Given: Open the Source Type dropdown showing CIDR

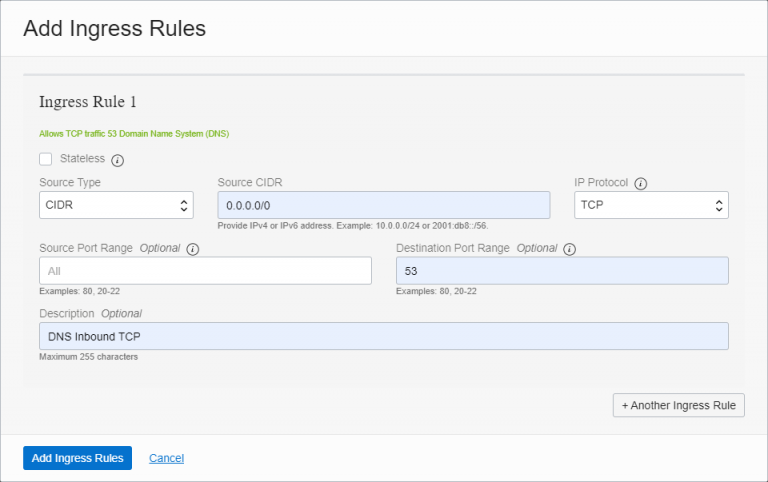Looking at the screenshot, I should (116, 205).
